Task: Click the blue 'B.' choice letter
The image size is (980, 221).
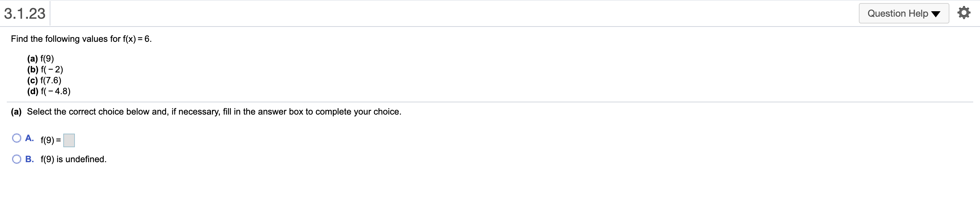Action: tap(29, 159)
